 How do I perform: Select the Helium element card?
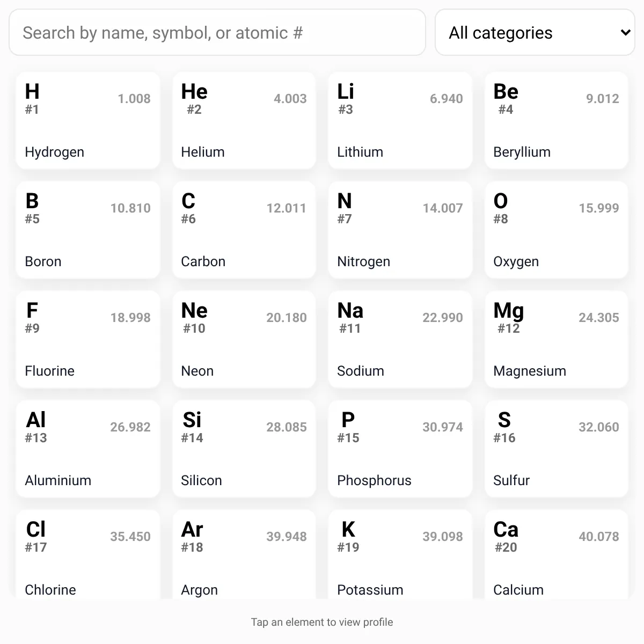coord(244,121)
